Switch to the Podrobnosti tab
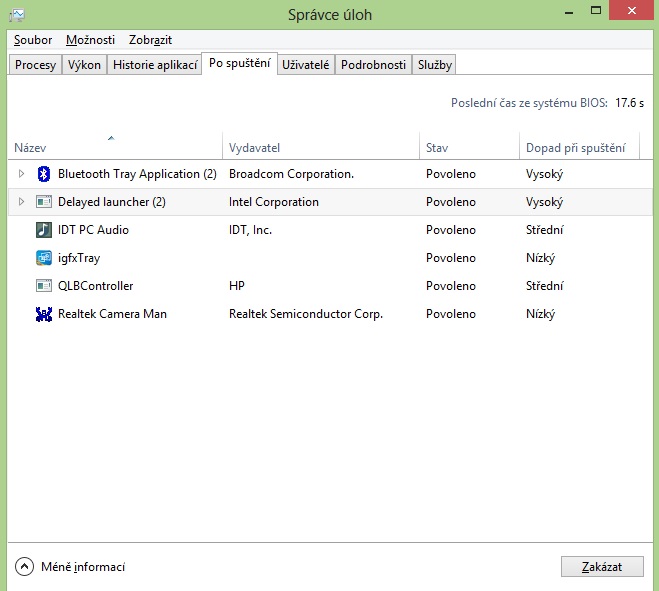This screenshot has width=659, height=591. (x=373, y=65)
